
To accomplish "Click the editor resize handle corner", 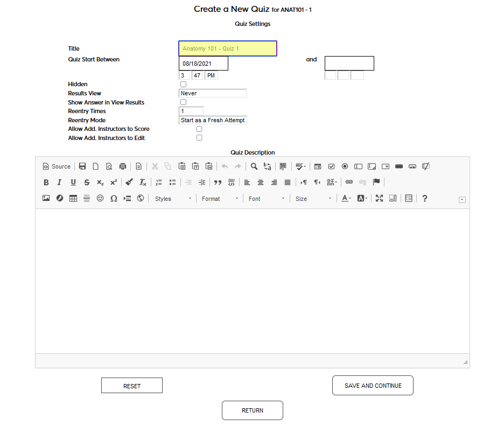I will [x=465, y=362].
